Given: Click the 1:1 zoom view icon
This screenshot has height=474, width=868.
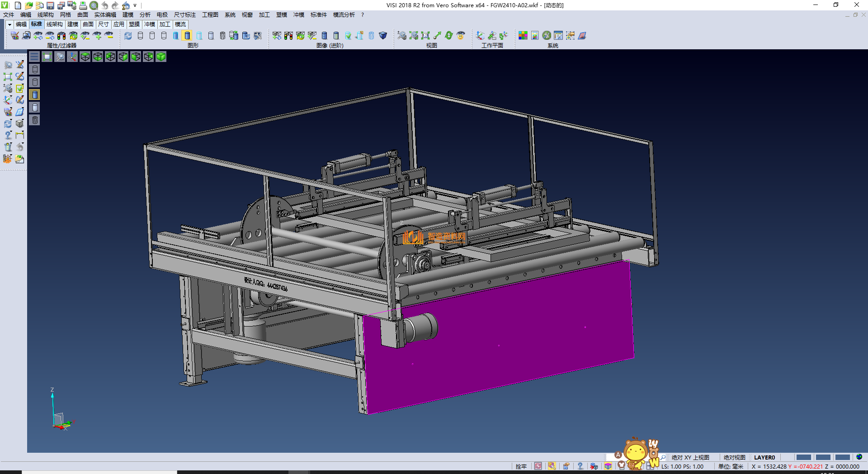Looking at the screenshot, I should (x=425, y=36).
